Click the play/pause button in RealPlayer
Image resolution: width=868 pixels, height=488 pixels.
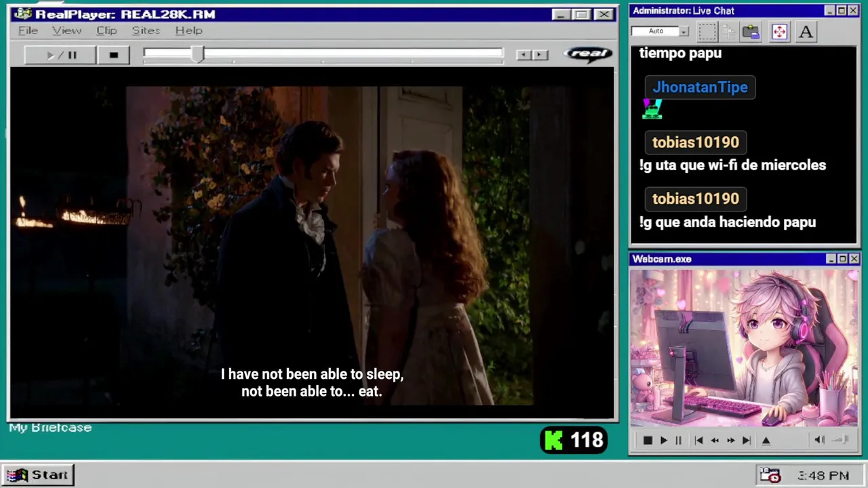(60, 55)
